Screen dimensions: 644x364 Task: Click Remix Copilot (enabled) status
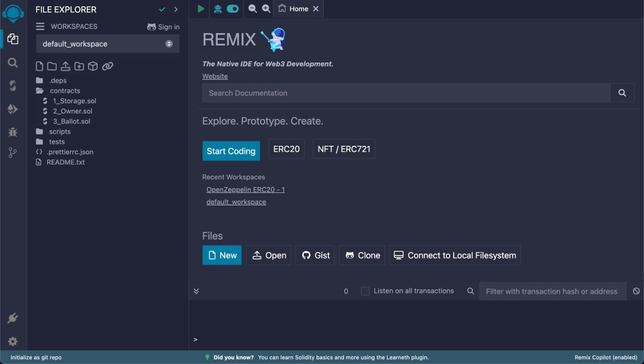[x=606, y=357]
